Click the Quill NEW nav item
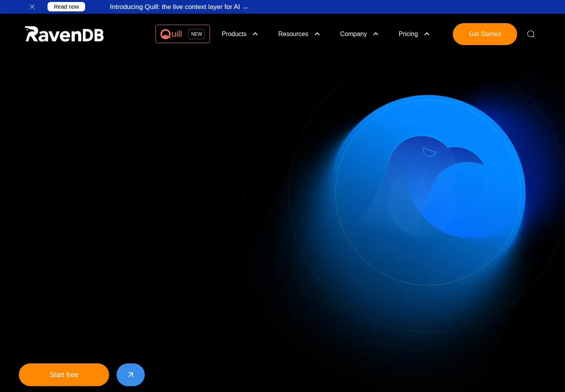 pyautogui.click(x=182, y=34)
